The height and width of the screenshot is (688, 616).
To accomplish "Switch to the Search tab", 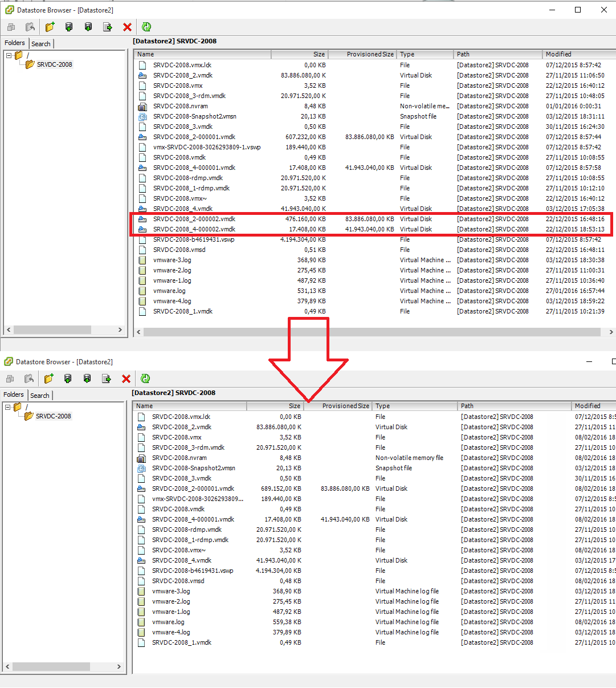I will [41, 43].
